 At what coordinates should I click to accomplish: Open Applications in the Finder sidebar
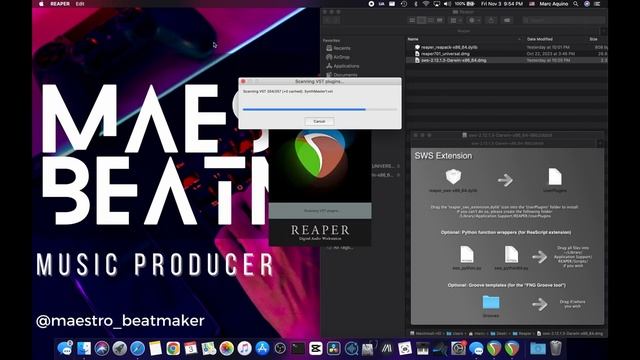[x=342, y=66]
